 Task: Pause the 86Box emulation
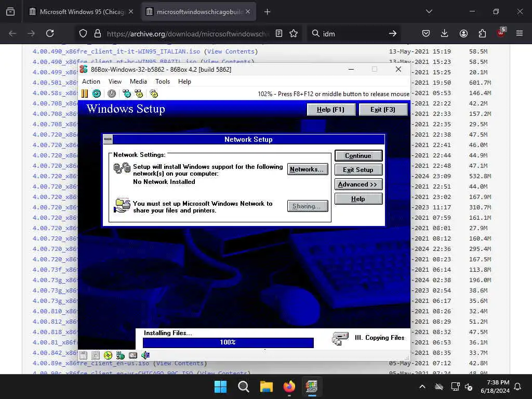click(x=85, y=94)
